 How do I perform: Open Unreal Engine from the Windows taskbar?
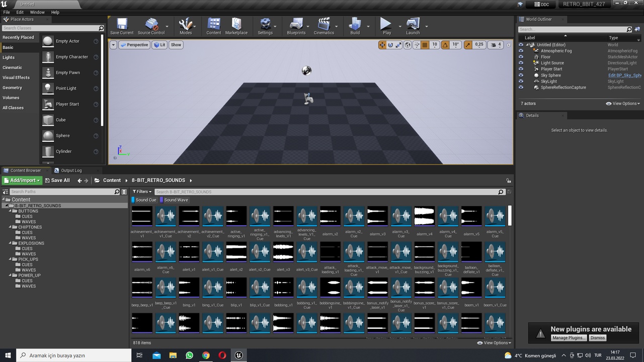(x=238, y=355)
